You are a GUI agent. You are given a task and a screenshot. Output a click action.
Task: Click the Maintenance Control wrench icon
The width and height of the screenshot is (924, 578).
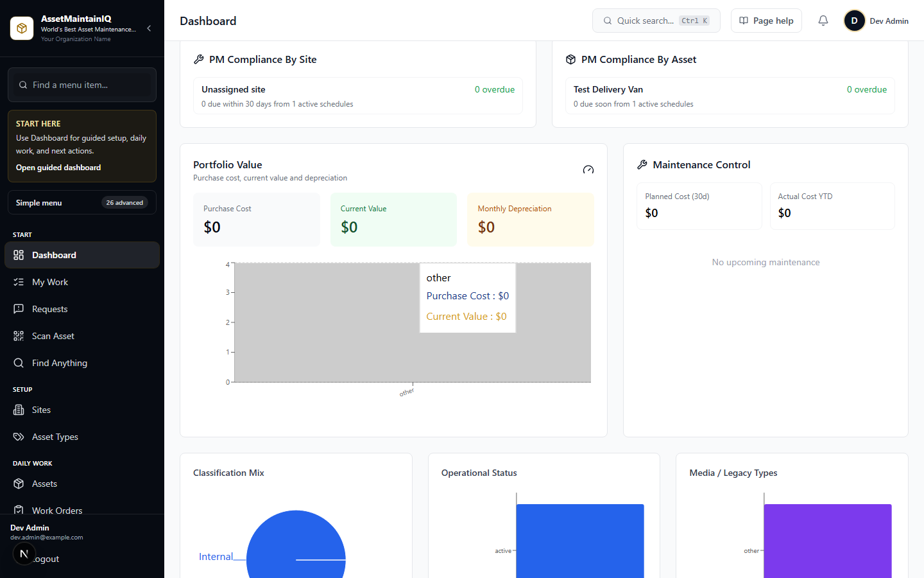[x=642, y=165]
